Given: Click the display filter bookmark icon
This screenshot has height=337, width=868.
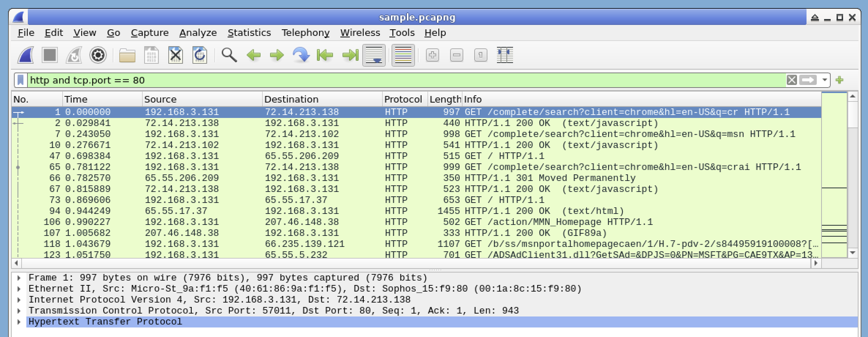Looking at the screenshot, I should coord(21,80).
